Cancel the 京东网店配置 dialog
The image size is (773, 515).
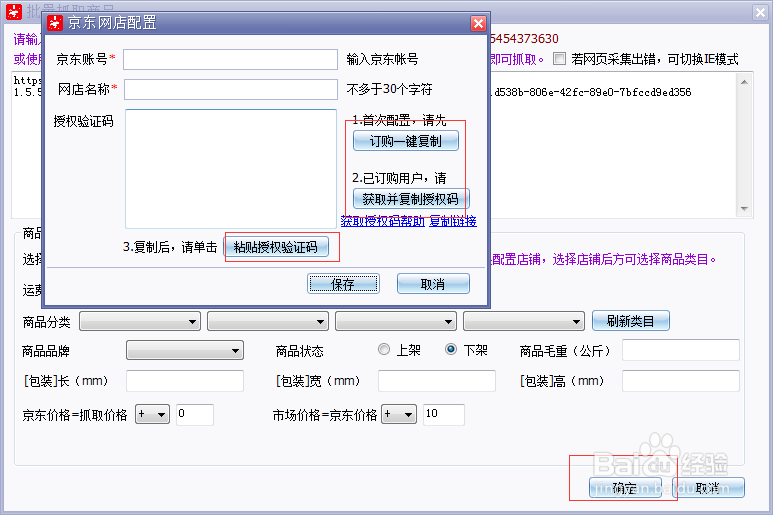[x=433, y=284]
